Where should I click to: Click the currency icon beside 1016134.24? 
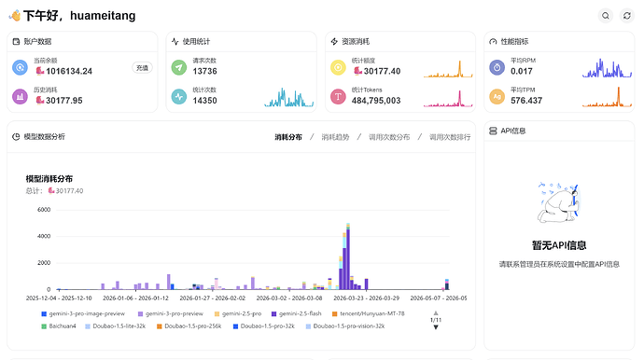(x=40, y=71)
